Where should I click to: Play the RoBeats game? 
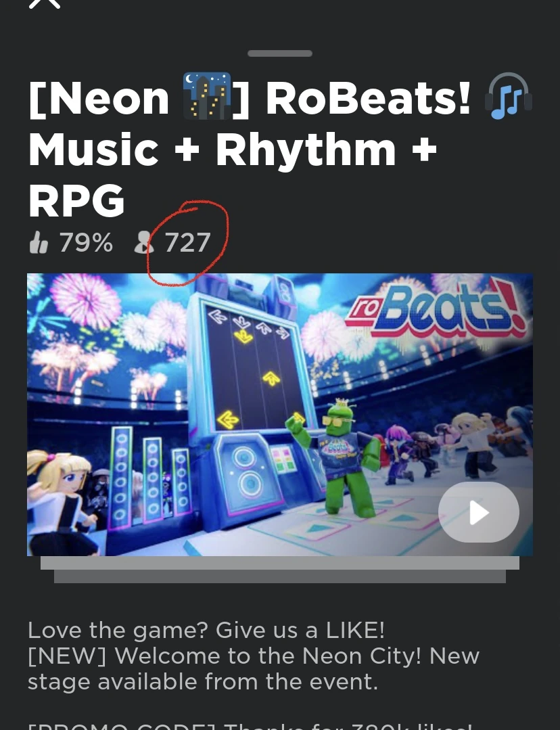coord(479,512)
